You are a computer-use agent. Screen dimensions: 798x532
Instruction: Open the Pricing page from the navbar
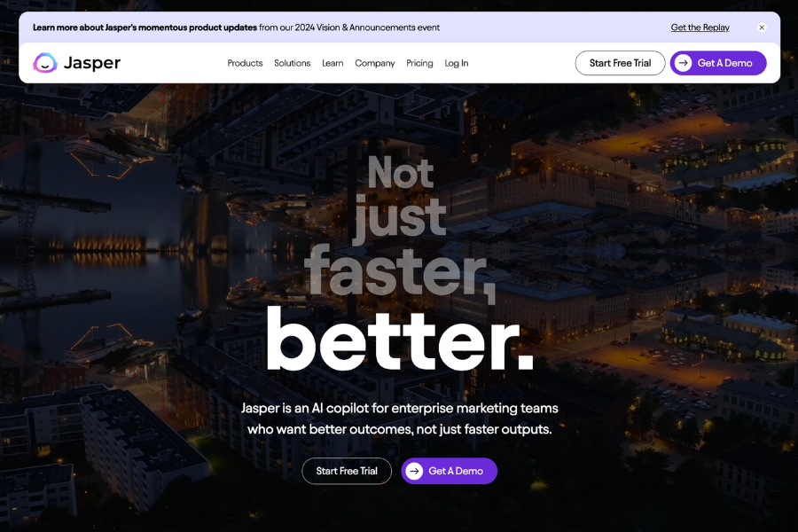419,63
